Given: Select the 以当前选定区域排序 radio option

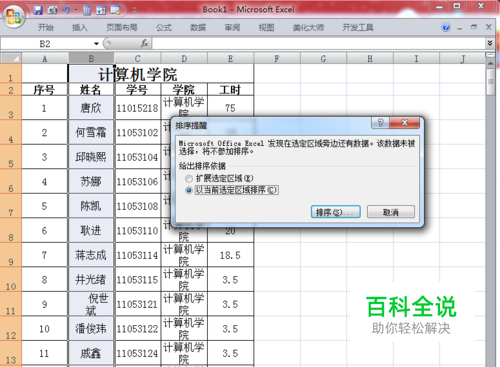Looking at the screenshot, I should (189, 190).
